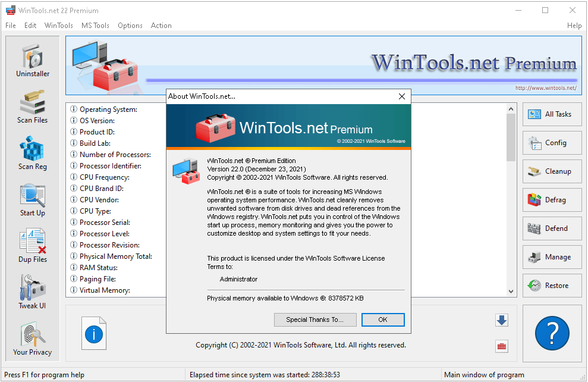Select the Operating System row
This screenshot has width=588, height=382.
point(104,109)
